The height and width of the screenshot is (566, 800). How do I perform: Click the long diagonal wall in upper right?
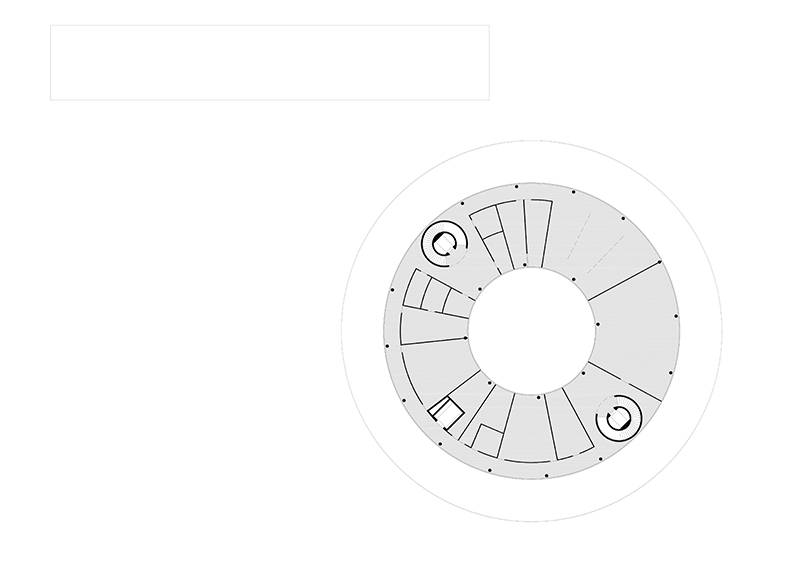[x=624, y=281]
